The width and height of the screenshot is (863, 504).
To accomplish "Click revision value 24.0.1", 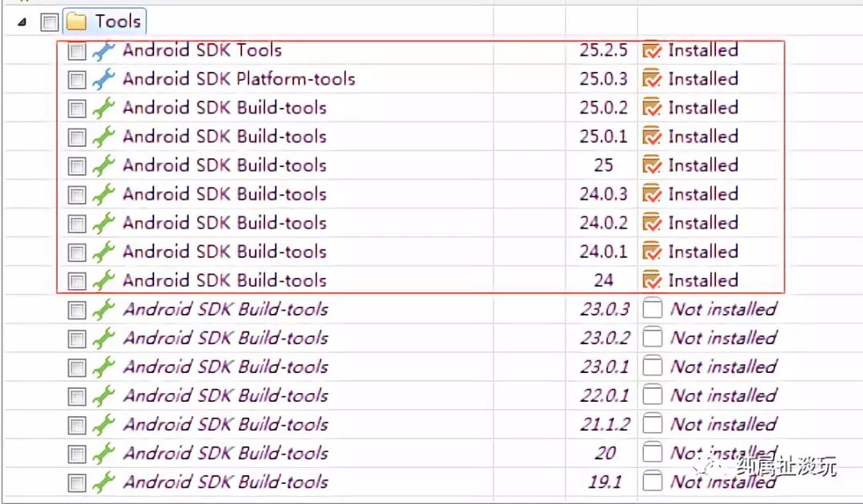I will point(603,252).
